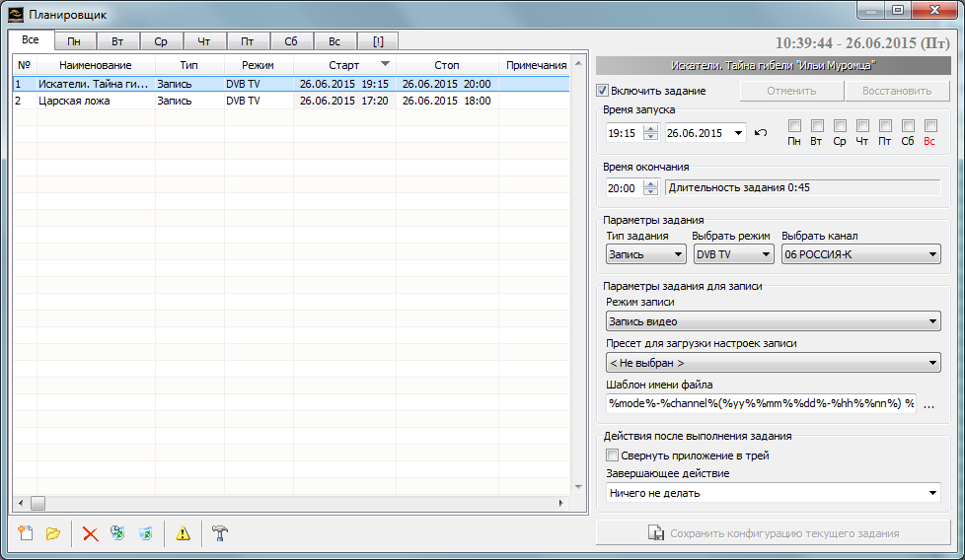
Task: Check the red 'Вс' Sunday repeat checkbox
Action: pyautogui.click(x=929, y=126)
